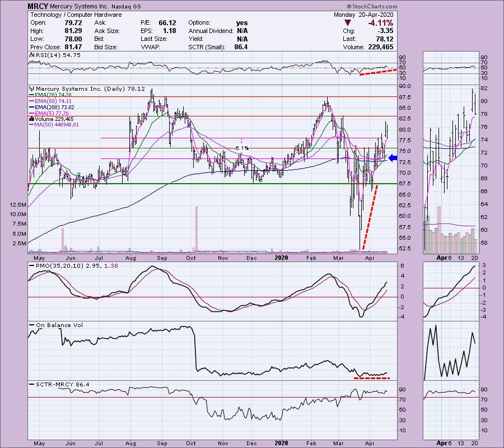The image size is (504, 448).
Task: Click the StockCharts.com watermark text
Action: click(x=372, y=6)
